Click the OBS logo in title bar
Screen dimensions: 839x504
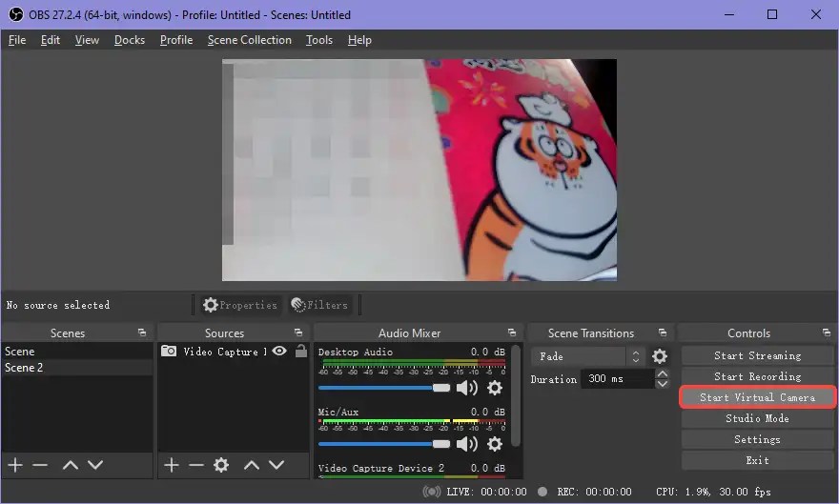[15, 14]
